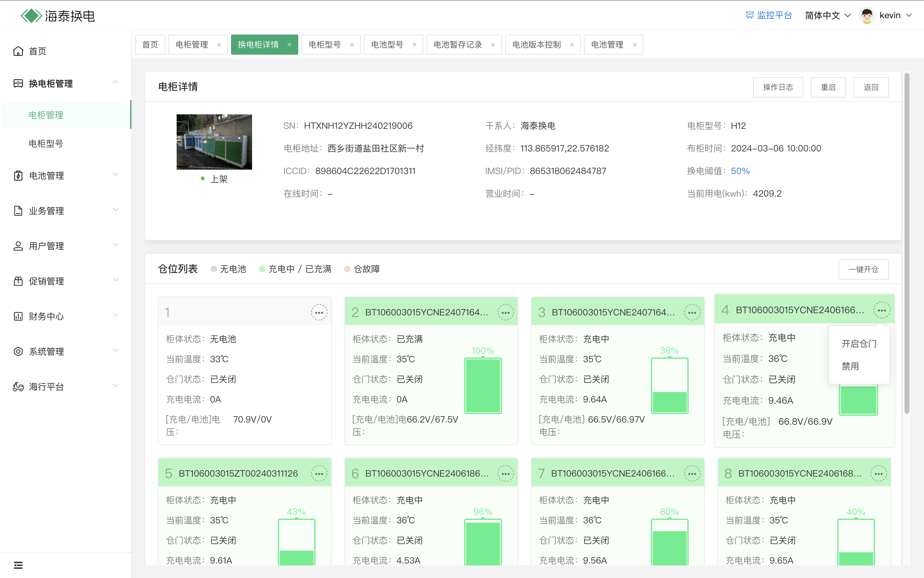Click the home icon beside 首页

(18, 51)
